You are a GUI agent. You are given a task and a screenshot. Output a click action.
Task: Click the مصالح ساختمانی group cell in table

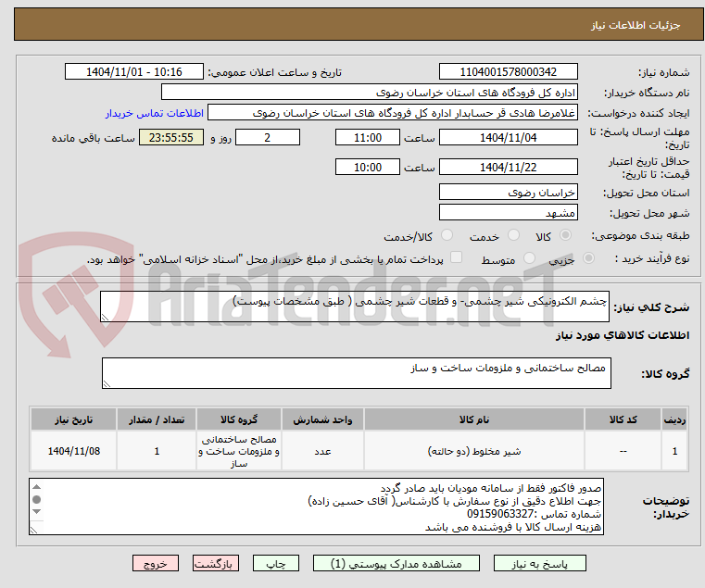[239, 451]
